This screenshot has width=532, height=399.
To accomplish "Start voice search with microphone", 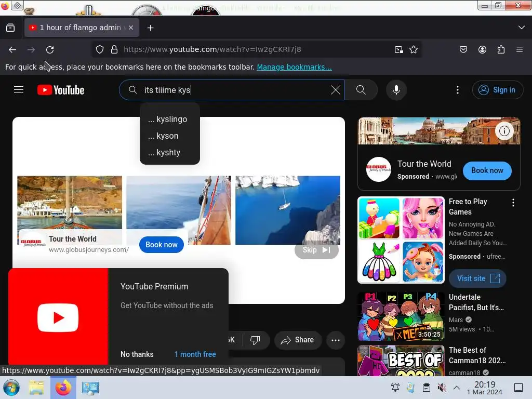I will (x=396, y=90).
